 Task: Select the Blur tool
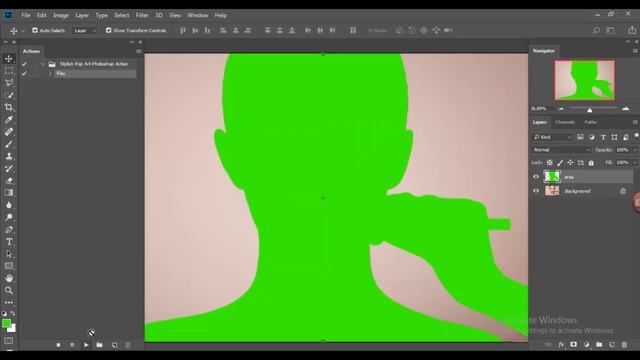[9, 205]
